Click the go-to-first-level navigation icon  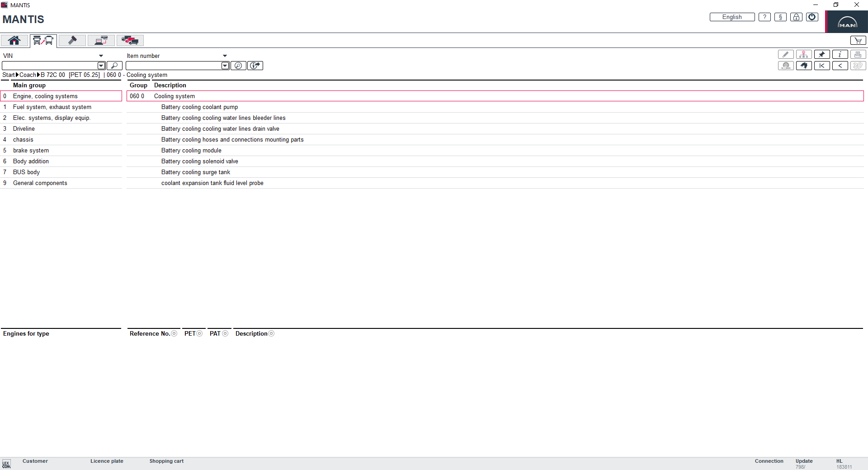click(821, 66)
